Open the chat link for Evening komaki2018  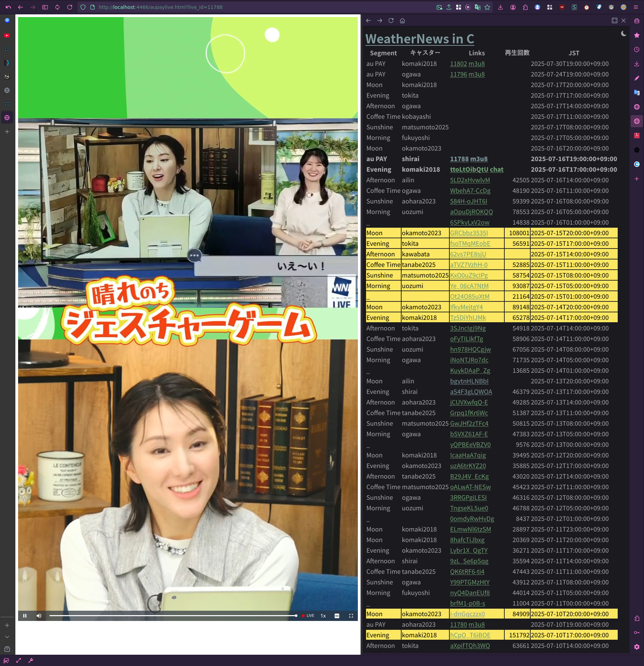[496, 170]
